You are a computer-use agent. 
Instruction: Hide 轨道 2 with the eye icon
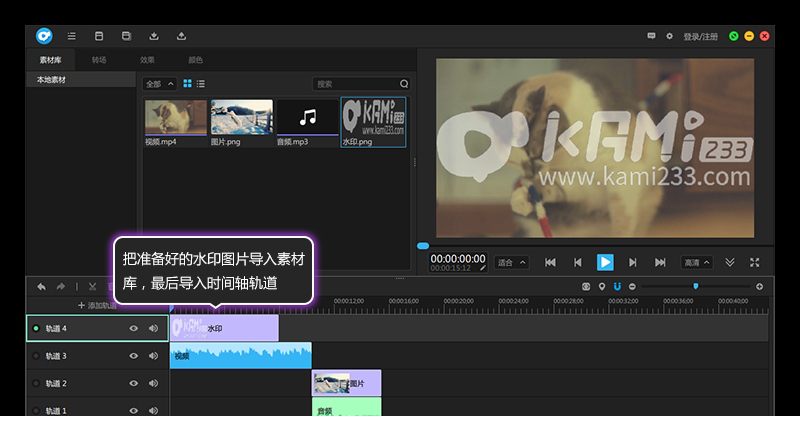[x=134, y=384]
